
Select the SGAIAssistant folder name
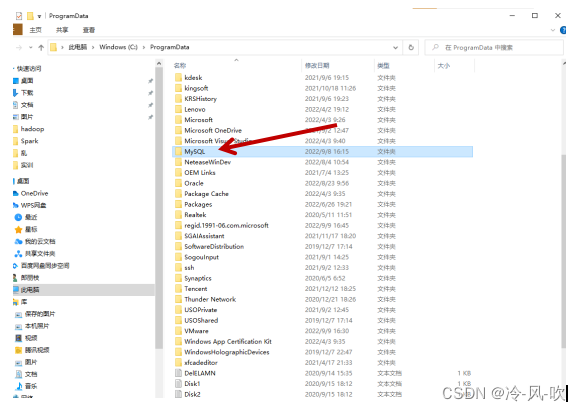(x=204, y=236)
